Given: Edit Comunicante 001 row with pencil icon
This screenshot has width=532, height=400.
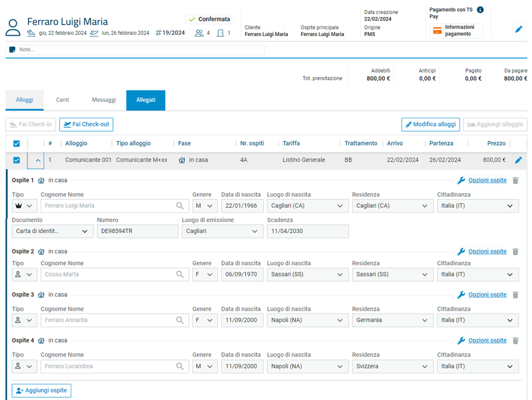Looking at the screenshot, I should click(x=518, y=160).
